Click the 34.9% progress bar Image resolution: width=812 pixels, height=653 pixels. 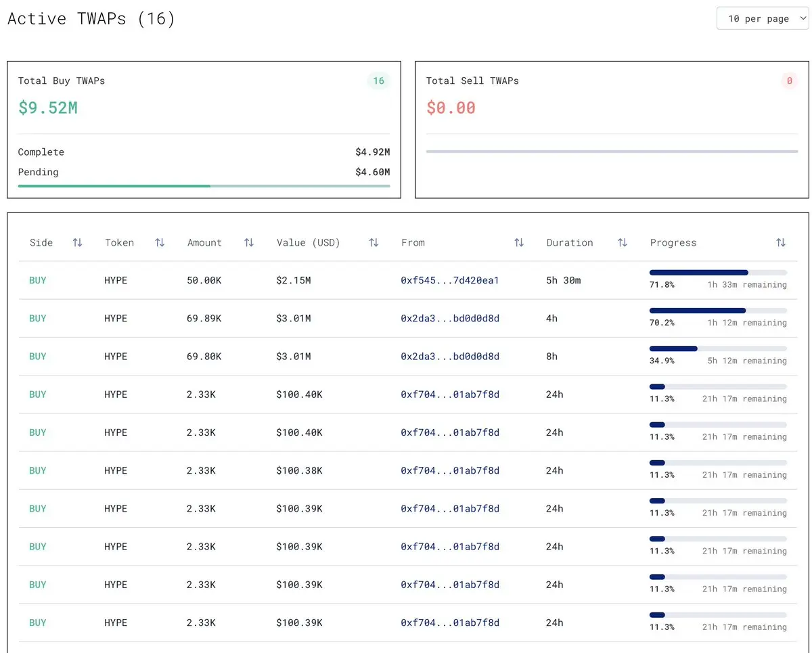pyautogui.click(x=718, y=348)
